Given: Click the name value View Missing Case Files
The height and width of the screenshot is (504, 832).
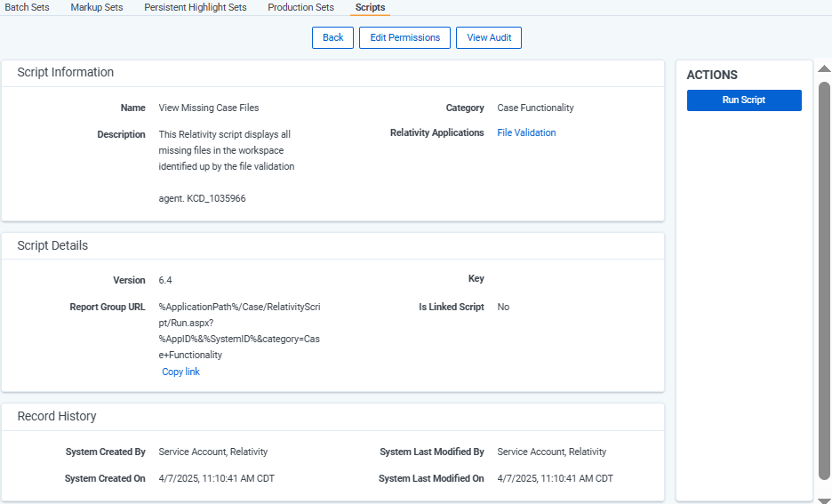Looking at the screenshot, I should [209, 108].
